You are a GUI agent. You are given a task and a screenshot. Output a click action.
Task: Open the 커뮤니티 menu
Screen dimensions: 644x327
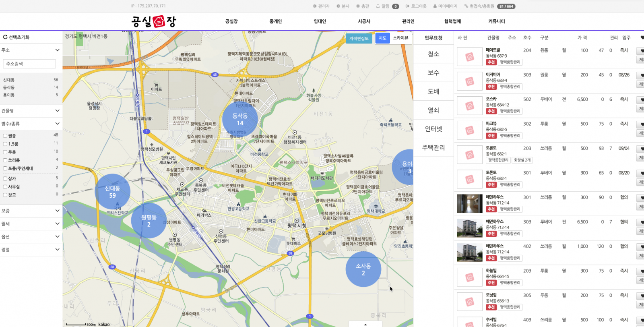(496, 21)
